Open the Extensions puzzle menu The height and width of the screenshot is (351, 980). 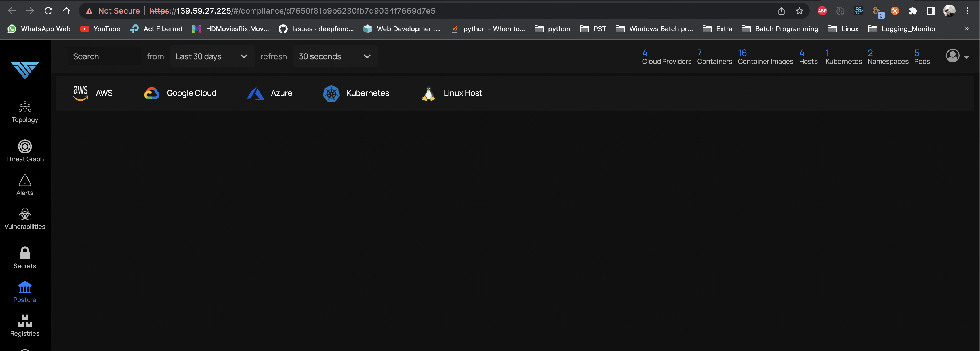point(913,11)
